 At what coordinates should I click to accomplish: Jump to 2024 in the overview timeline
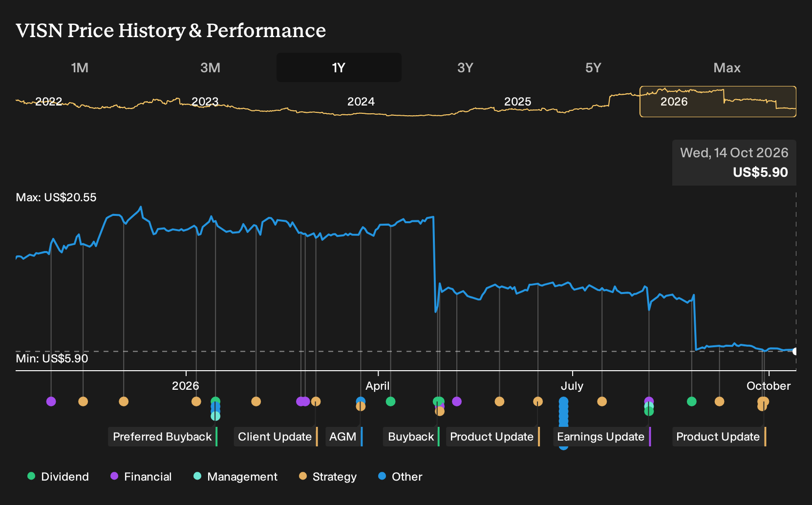pos(361,102)
